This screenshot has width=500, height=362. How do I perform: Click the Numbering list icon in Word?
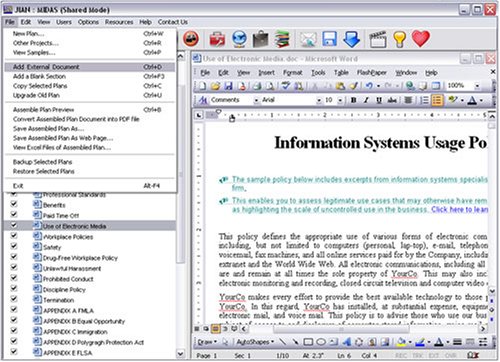click(424, 100)
